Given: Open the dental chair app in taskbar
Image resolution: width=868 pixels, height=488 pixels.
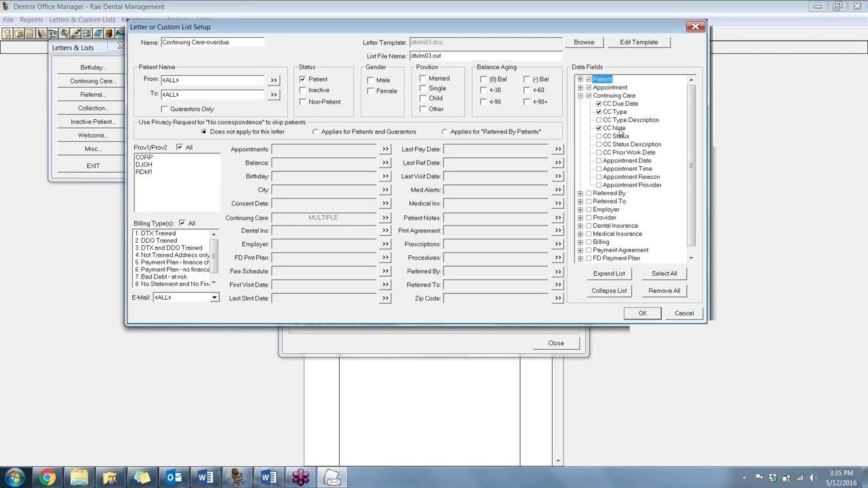Looking at the screenshot, I should point(237,477).
